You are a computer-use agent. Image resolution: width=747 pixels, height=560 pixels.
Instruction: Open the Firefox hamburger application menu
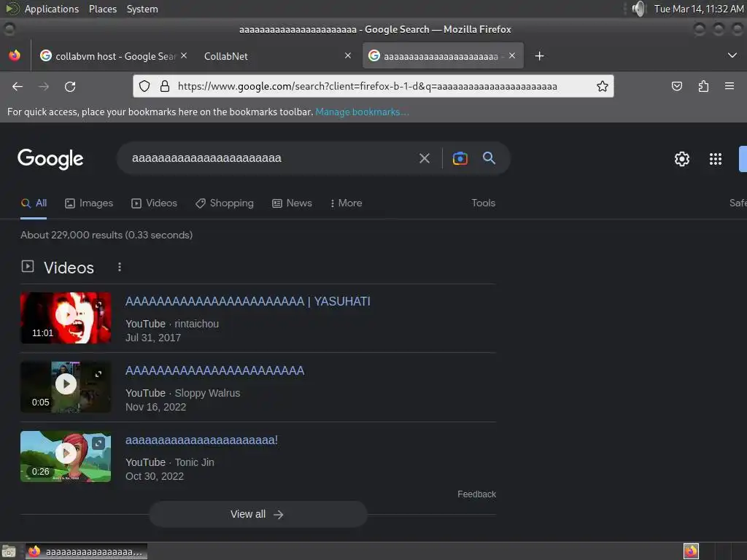click(x=729, y=86)
